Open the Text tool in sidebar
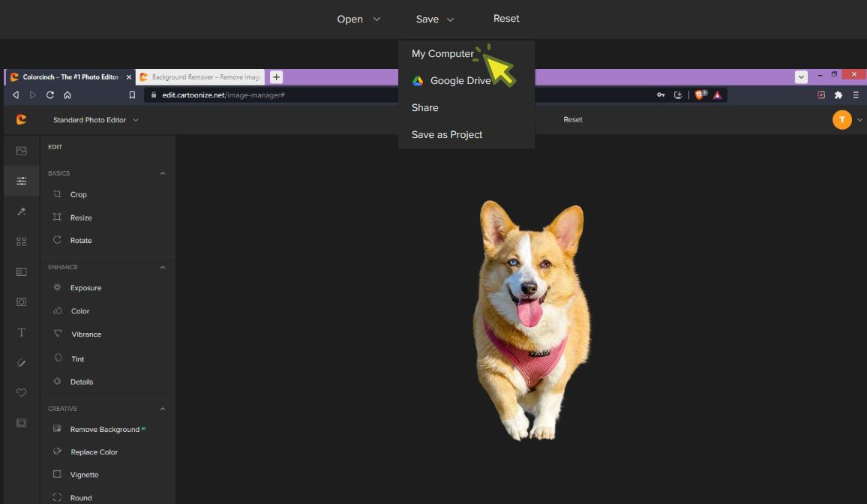Screen dimensions: 867x504 pos(21,332)
